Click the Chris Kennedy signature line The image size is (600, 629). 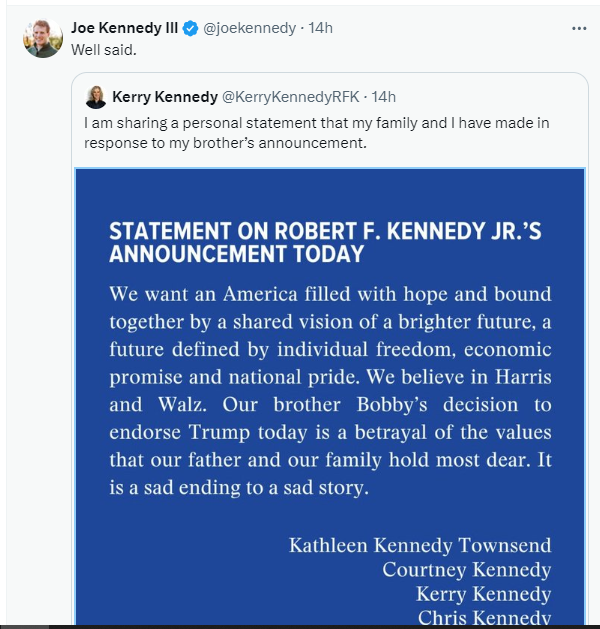484,617
